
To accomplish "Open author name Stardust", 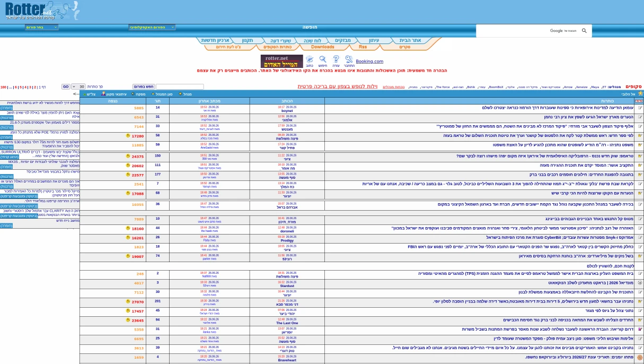I will point(287,286).
